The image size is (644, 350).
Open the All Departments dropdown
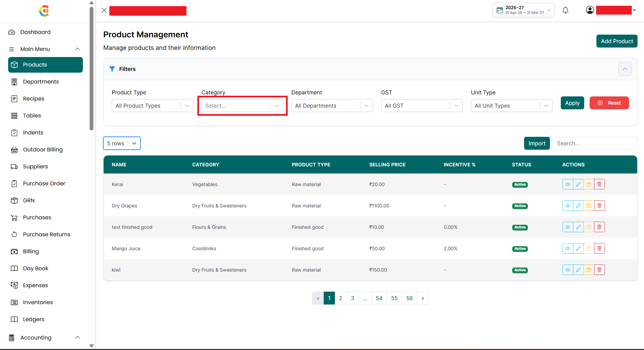pyautogui.click(x=332, y=106)
